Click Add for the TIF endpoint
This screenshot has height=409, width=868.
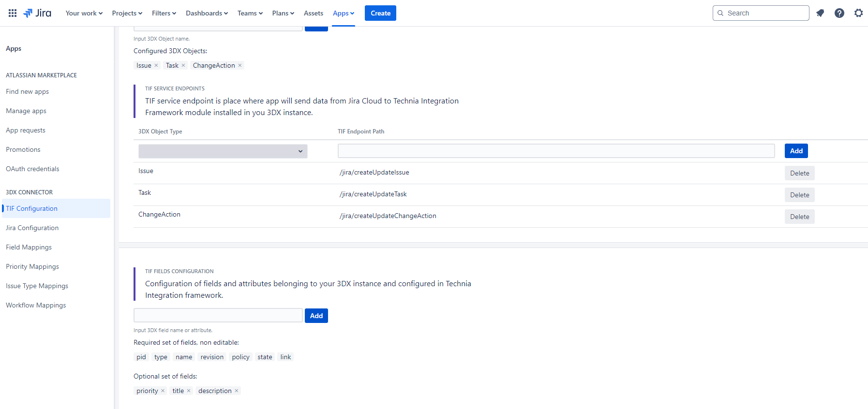point(796,151)
